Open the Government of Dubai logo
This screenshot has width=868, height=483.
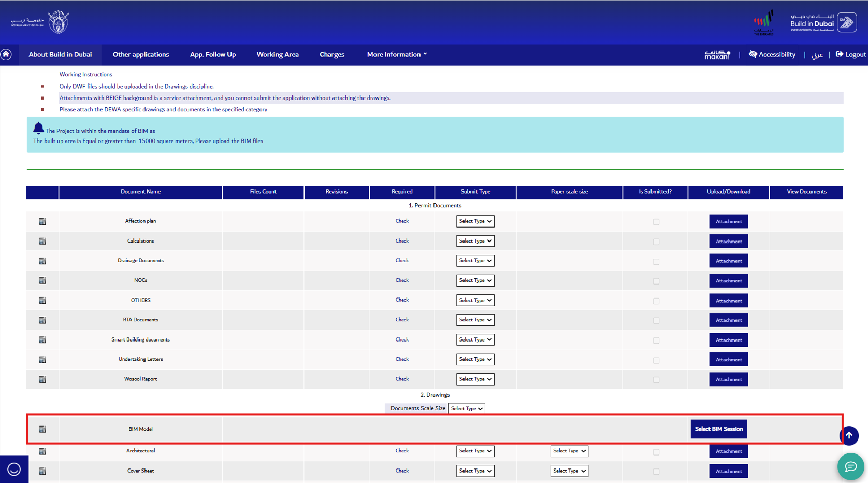[40, 22]
